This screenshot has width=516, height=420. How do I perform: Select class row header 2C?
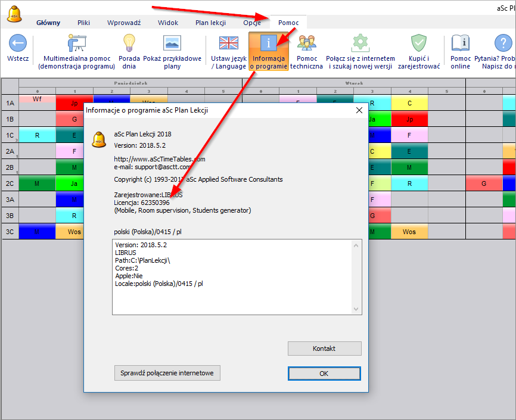coord(10,183)
